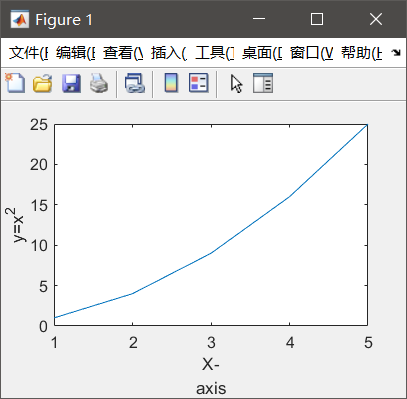The width and height of the screenshot is (407, 399).
Task: Minimize the Figure 1 window
Action: (x=259, y=19)
